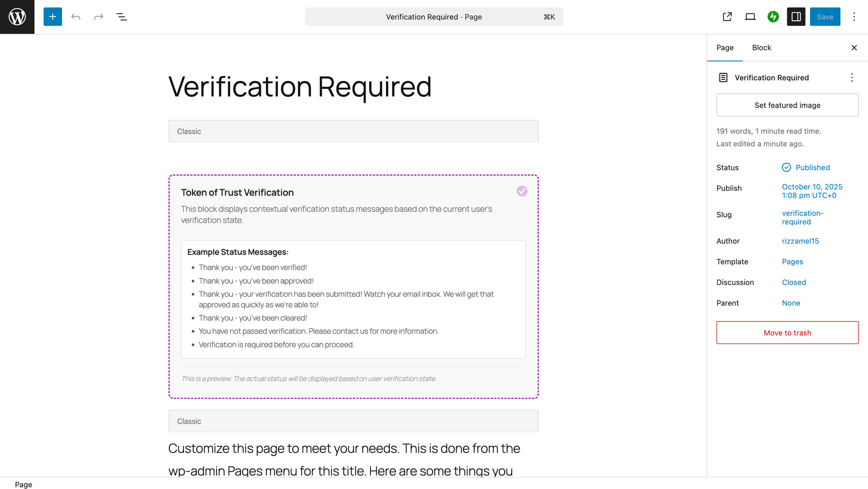The image size is (868, 489).
Task: Open the Document Overview list icon
Action: (122, 17)
